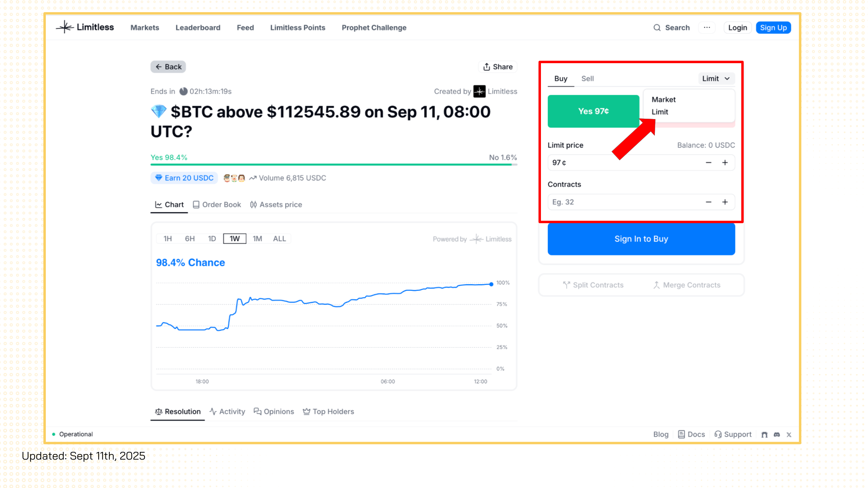
Task: Go to Markets in the navigation
Action: click(x=145, y=27)
